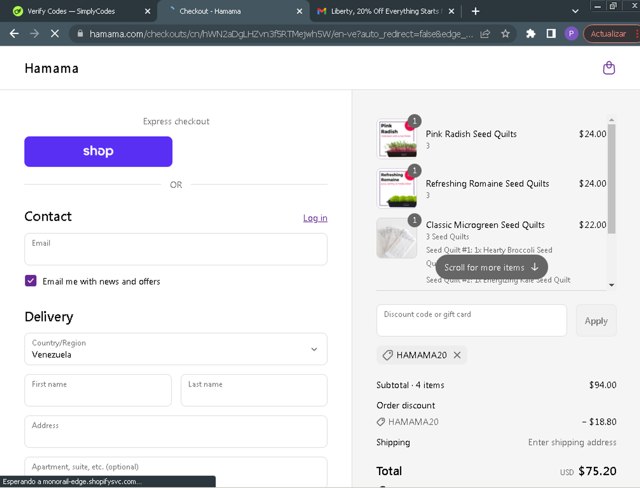
Task: Open a new tab with plus icon
Action: [475, 11]
